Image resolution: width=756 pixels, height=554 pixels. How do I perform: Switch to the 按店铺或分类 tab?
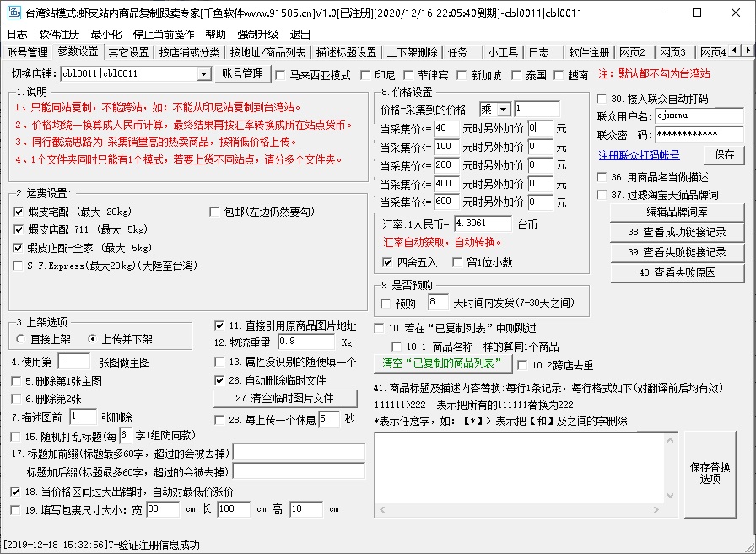[x=189, y=52]
